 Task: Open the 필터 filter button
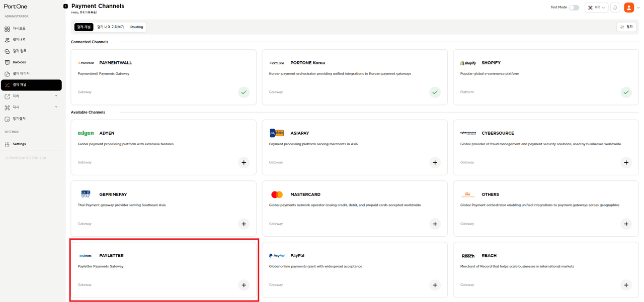click(x=626, y=27)
